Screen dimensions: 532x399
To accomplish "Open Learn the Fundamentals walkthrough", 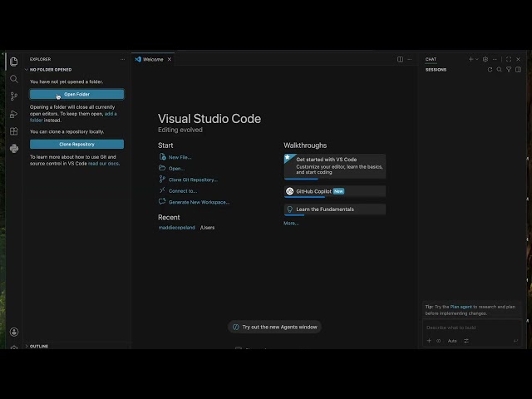I will tap(334, 209).
